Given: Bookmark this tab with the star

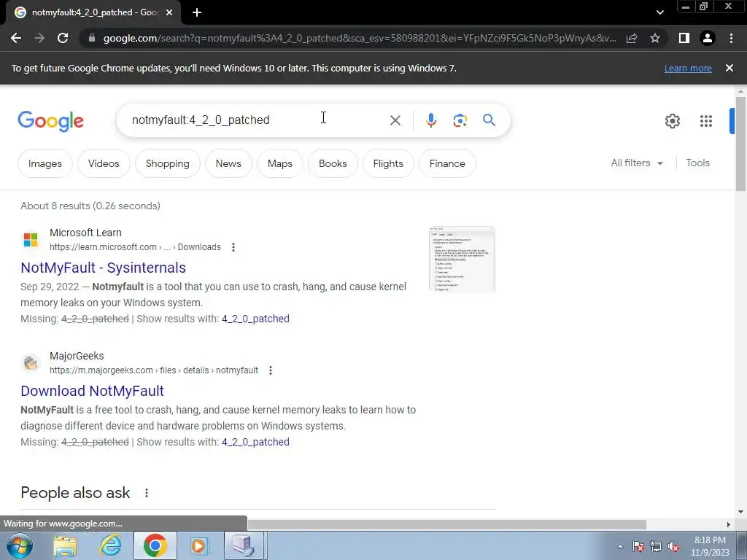Looking at the screenshot, I should pos(655,38).
